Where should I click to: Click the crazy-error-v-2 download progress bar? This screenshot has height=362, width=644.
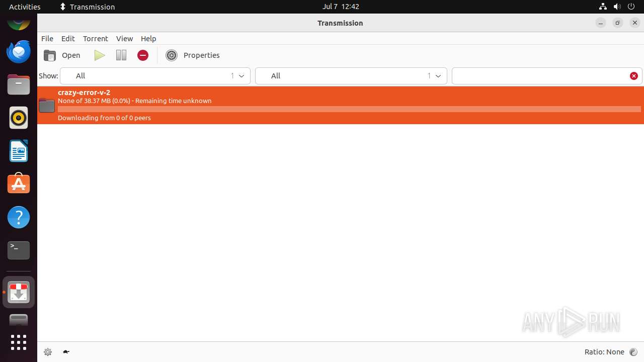[x=349, y=109]
